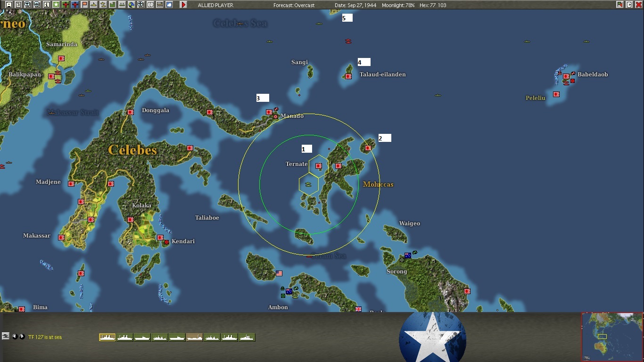Select the red plane on green icon

point(66,5)
